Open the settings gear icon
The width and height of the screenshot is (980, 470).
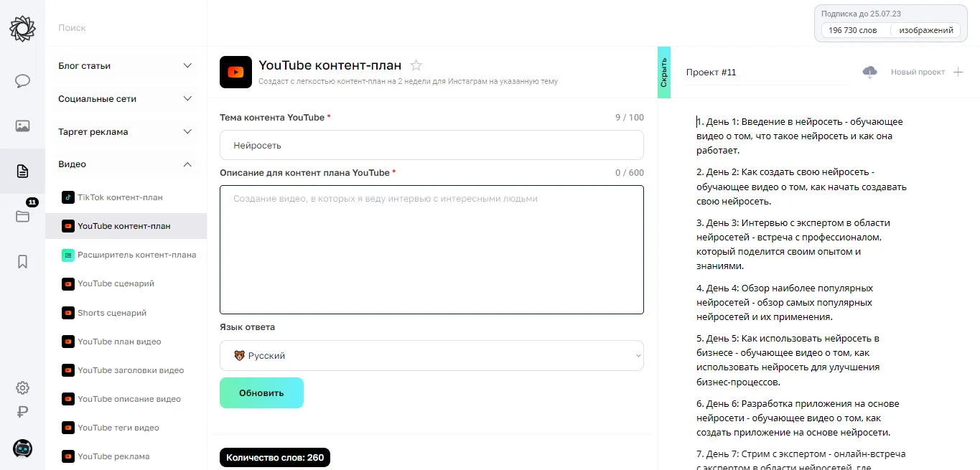coord(22,388)
